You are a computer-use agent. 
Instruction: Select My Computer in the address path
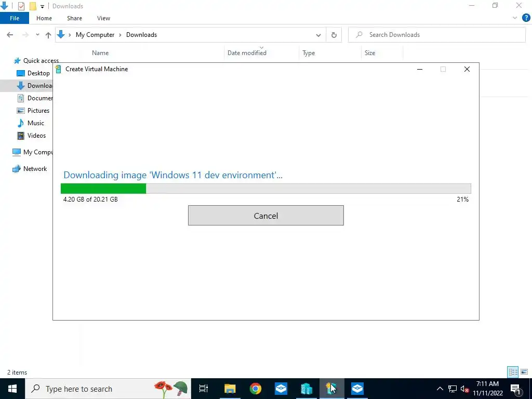pos(95,35)
